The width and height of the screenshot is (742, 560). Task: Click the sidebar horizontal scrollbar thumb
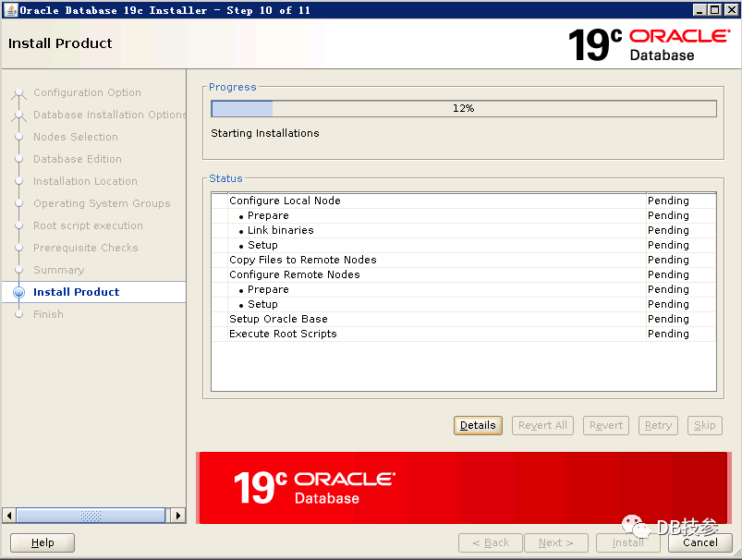pyautogui.click(x=91, y=516)
